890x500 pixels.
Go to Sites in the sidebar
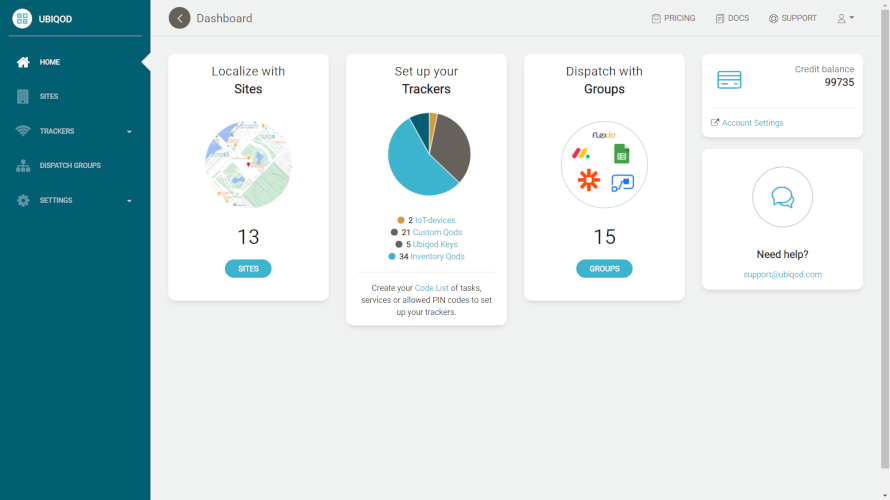(49, 97)
